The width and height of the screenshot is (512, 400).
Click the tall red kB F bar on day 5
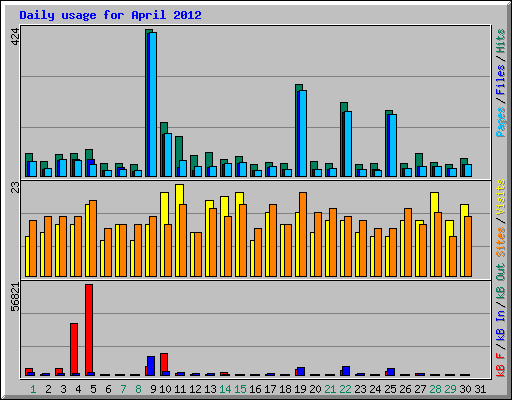click(89, 330)
